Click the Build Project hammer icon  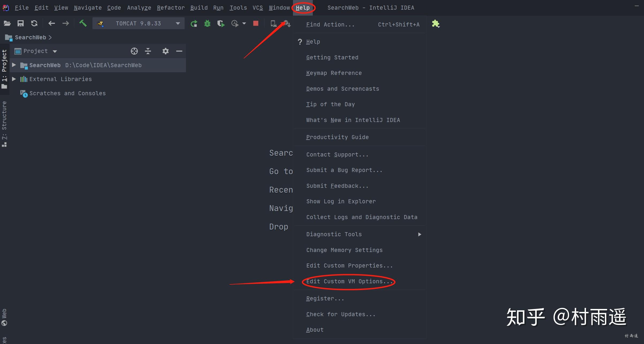(x=83, y=23)
